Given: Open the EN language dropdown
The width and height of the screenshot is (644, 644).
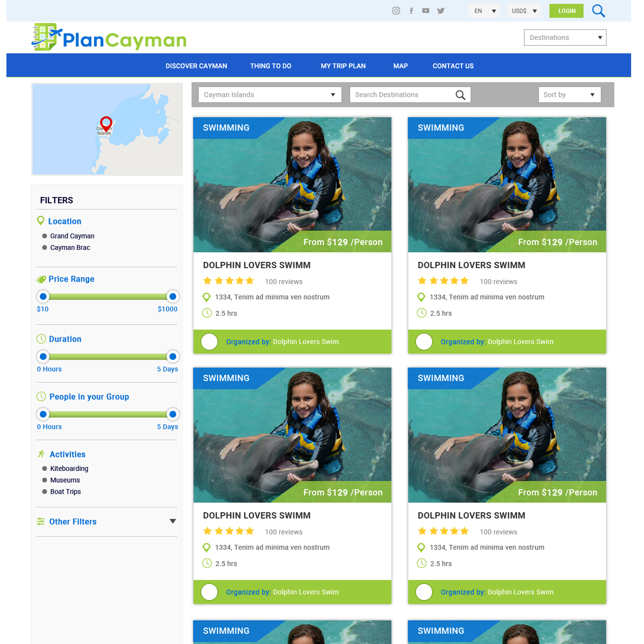Looking at the screenshot, I should click(484, 11).
